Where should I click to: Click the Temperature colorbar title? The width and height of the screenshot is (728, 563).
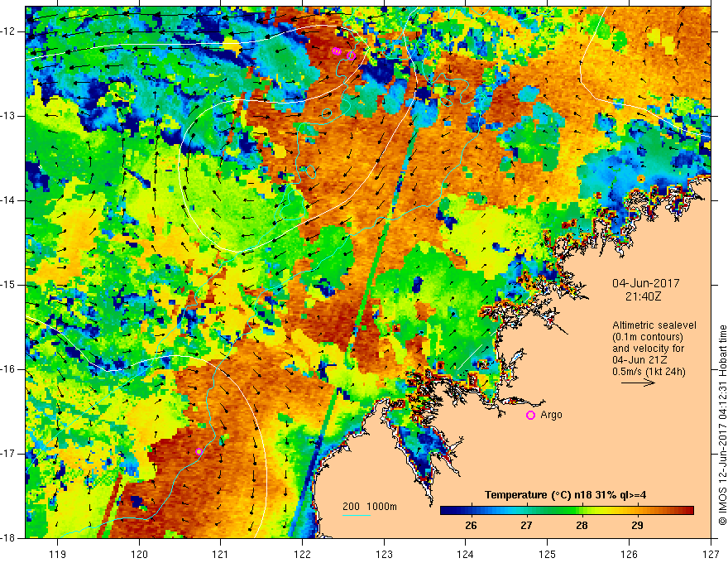tap(566, 495)
